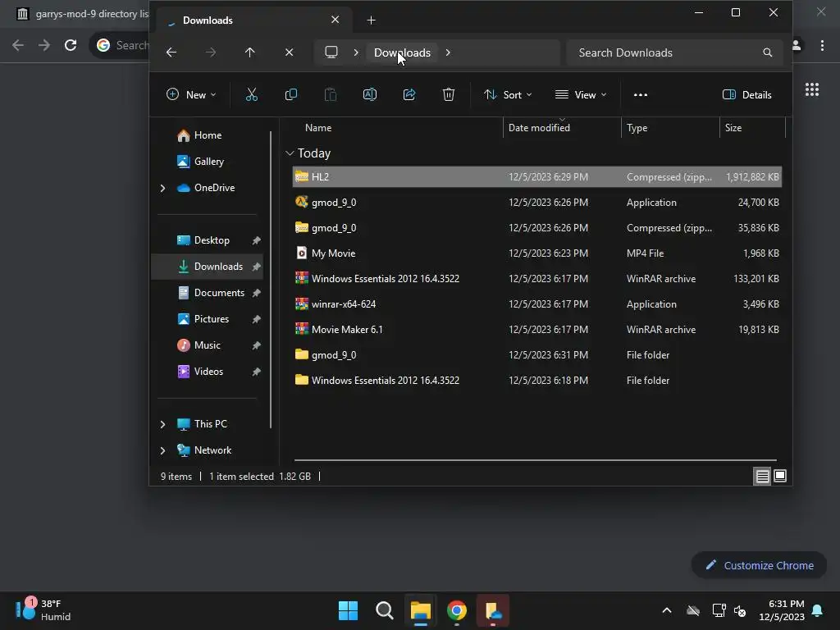The width and height of the screenshot is (840, 630).
Task: Stop loading with the X navigation button
Action: pos(290,52)
